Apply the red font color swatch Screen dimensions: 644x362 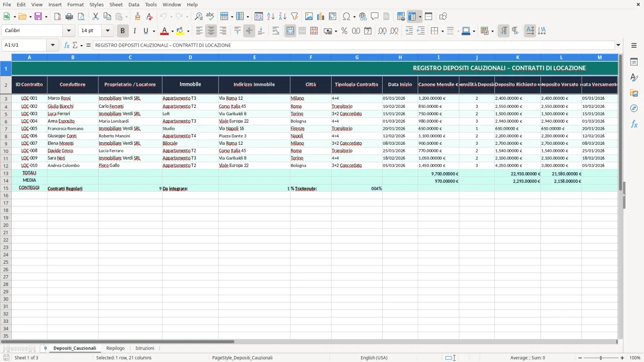(x=164, y=31)
